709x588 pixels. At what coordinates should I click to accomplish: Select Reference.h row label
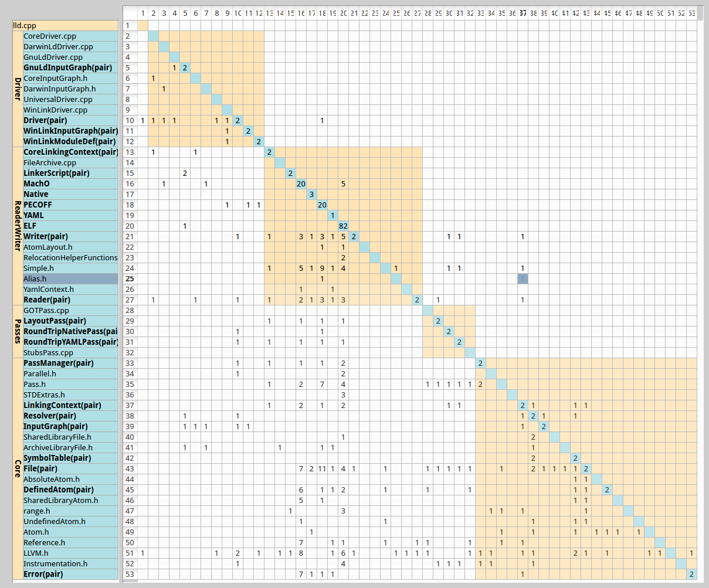pos(70,543)
